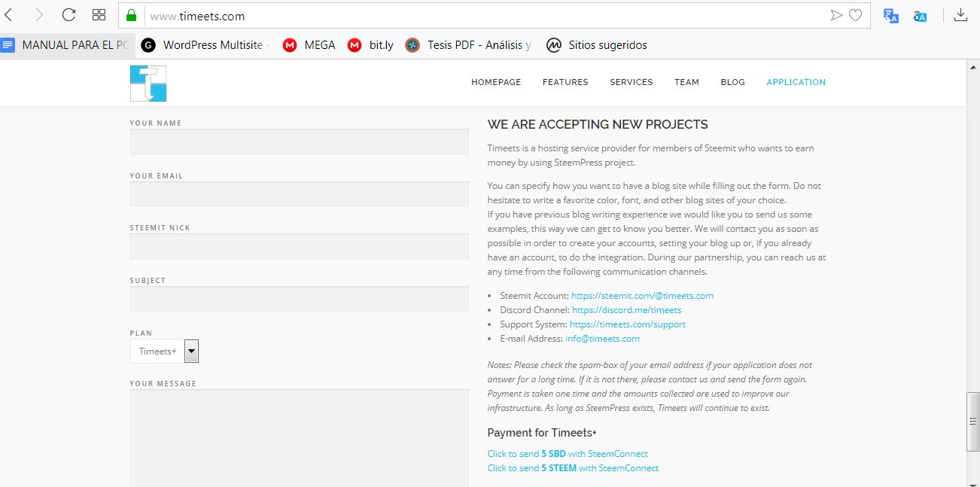Viewport: 980px width, 487px height.
Task: Open the second translate extension icon
Action: coord(920,16)
